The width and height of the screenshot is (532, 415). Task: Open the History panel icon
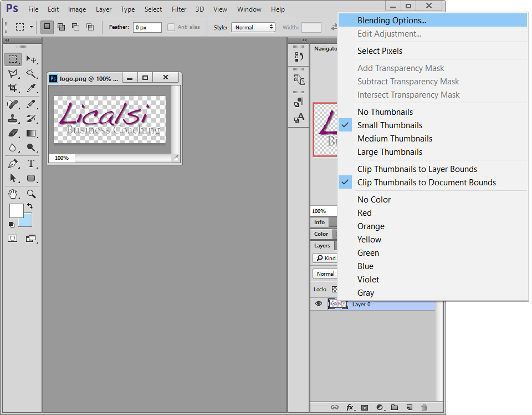click(x=299, y=57)
